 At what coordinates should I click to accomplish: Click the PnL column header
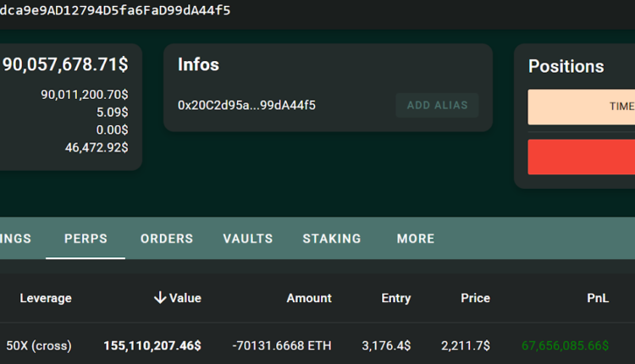point(598,298)
